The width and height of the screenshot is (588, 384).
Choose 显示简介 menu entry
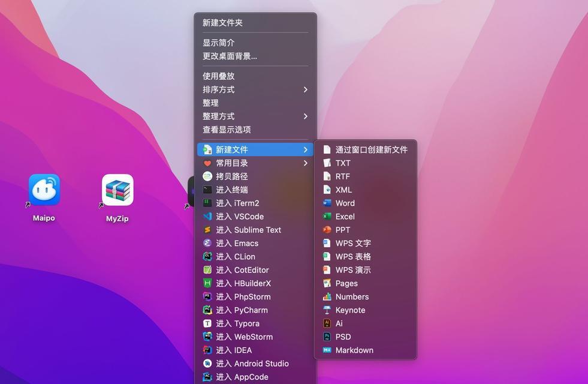pyautogui.click(x=255, y=43)
